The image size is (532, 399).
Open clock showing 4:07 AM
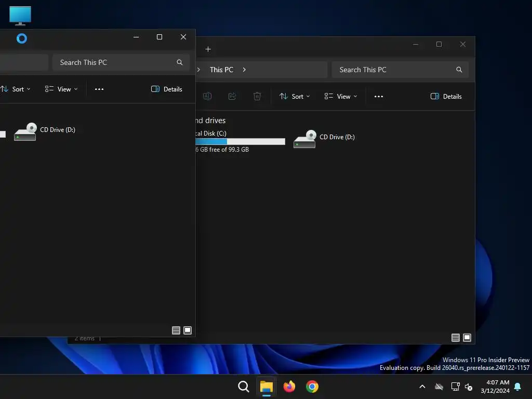click(495, 387)
